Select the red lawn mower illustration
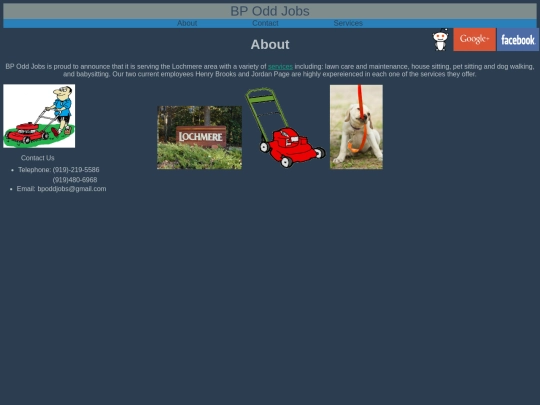 point(285,127)
